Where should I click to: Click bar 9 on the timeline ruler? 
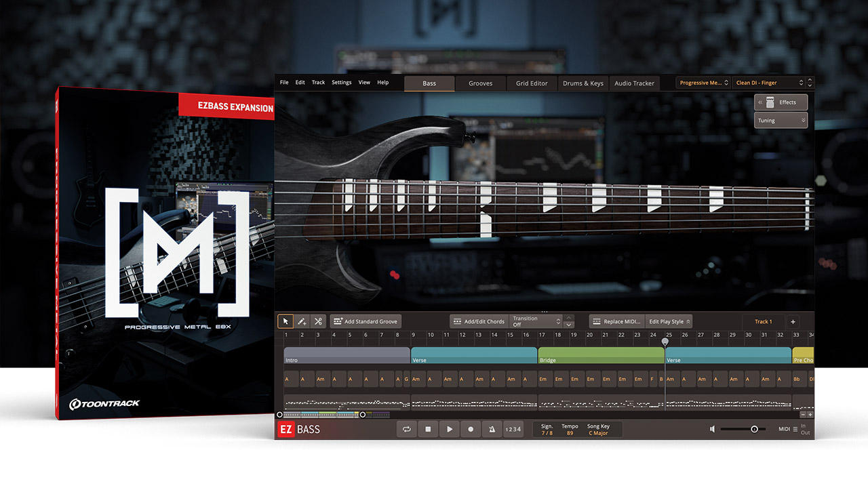click(414, 335)
